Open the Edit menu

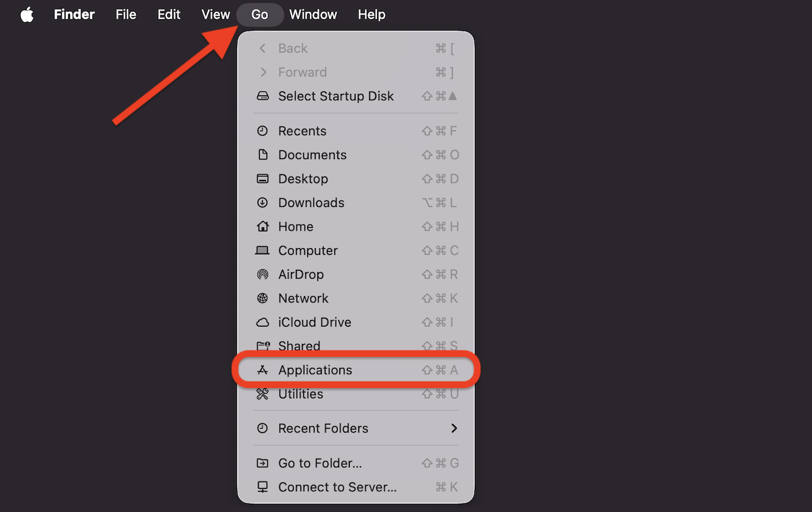point(168,14)
